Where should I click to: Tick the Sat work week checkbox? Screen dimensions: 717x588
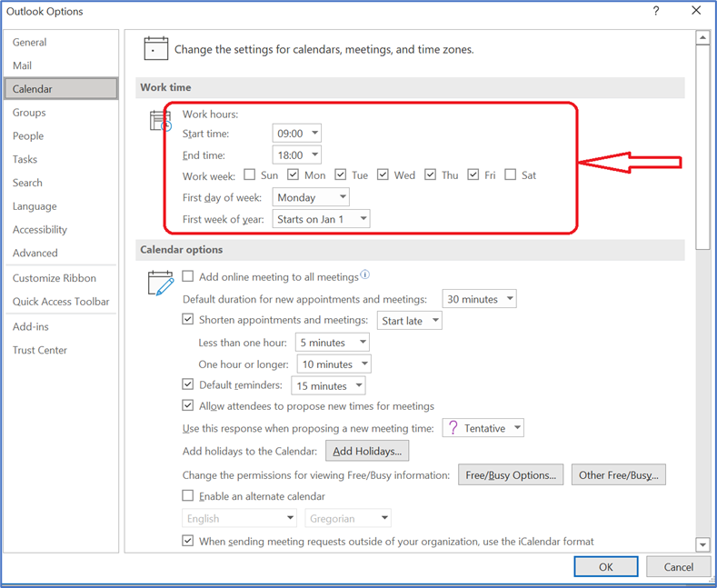511,174
